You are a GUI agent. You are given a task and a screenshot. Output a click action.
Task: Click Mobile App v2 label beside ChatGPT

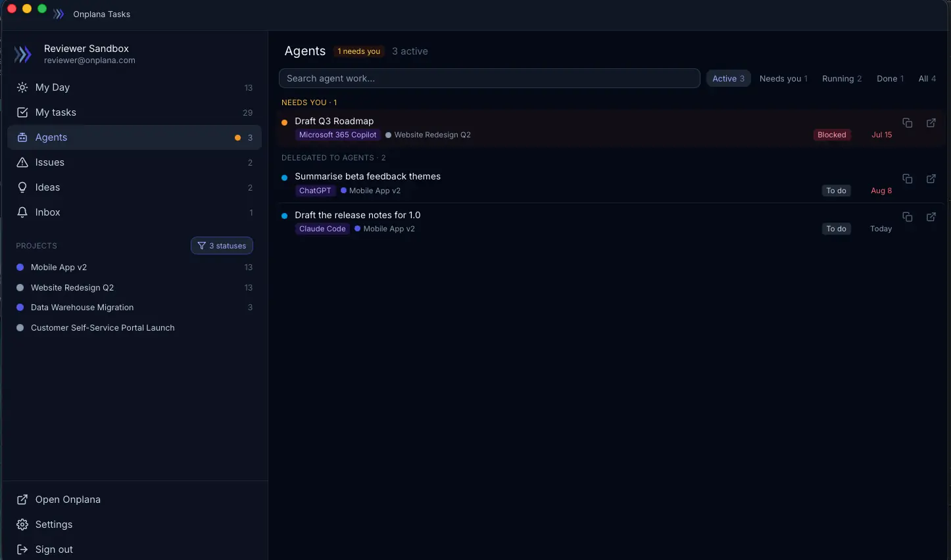[375, 191]
